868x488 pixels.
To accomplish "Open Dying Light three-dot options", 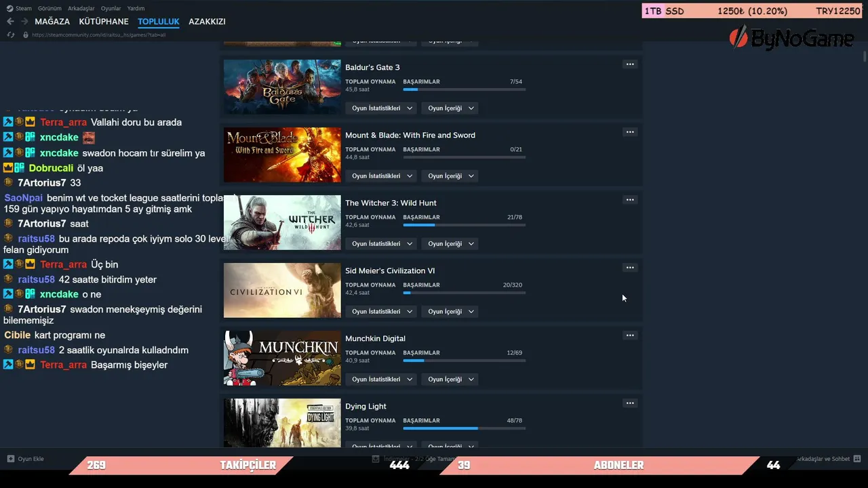I will pos(630,403).
